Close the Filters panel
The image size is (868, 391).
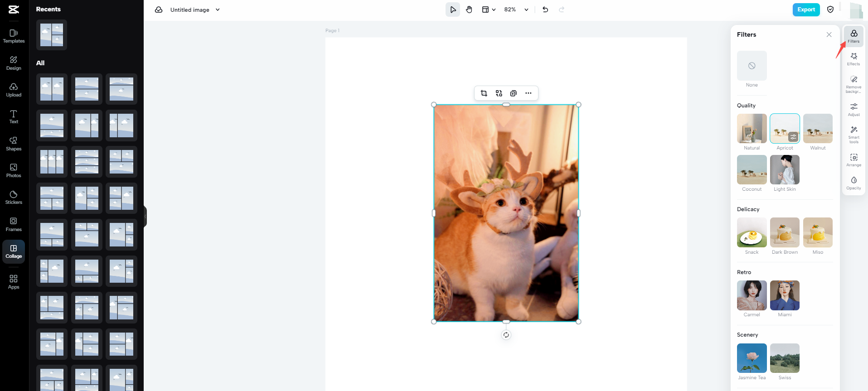(829, 35)
